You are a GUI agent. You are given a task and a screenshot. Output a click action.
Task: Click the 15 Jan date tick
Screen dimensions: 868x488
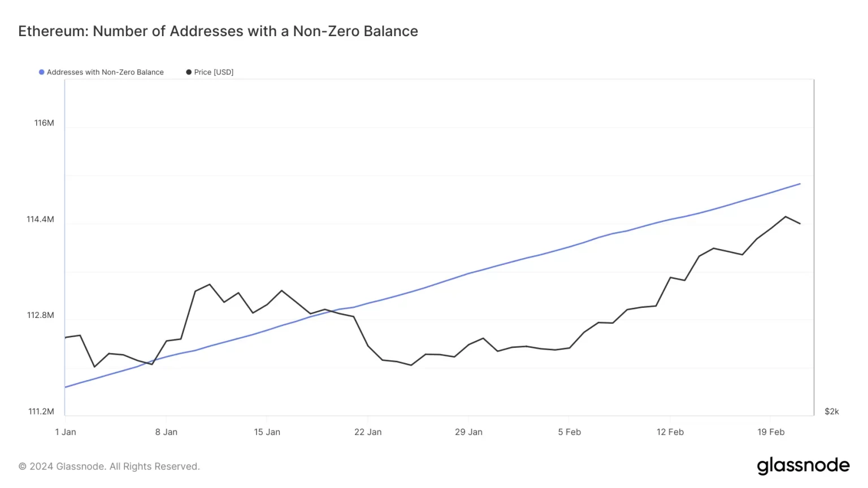267,432
